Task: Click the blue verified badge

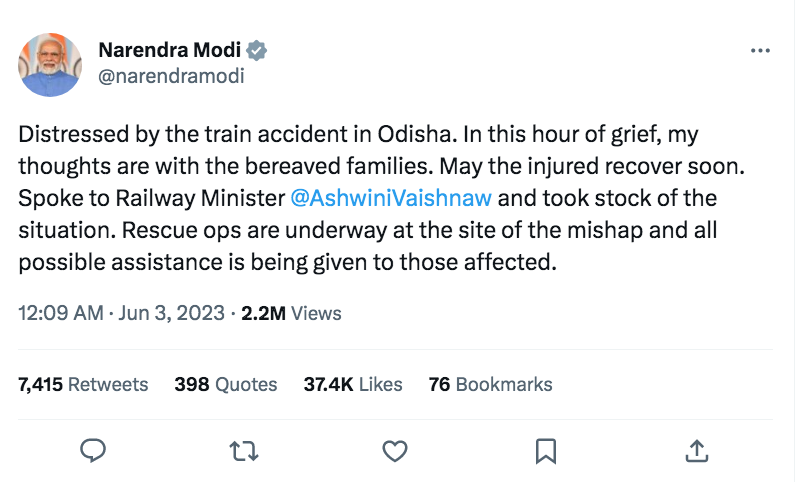Action: (x=257, y=50)
